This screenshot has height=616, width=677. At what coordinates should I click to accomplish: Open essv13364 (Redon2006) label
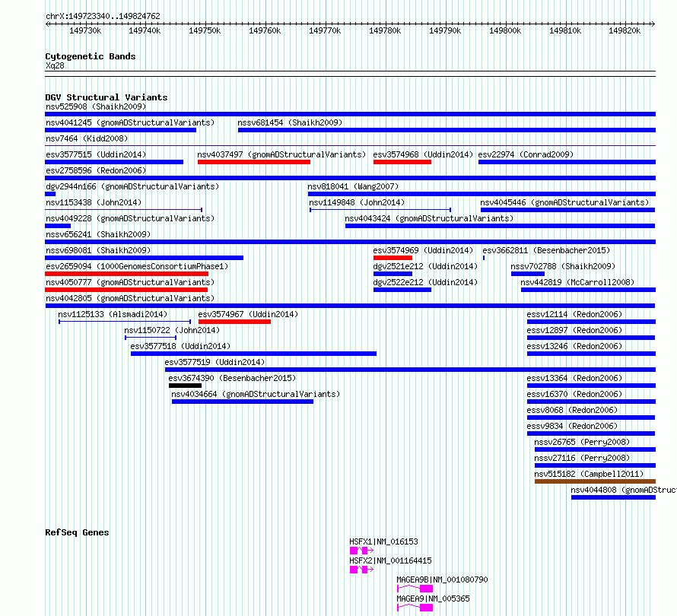(x=574, y=378)
